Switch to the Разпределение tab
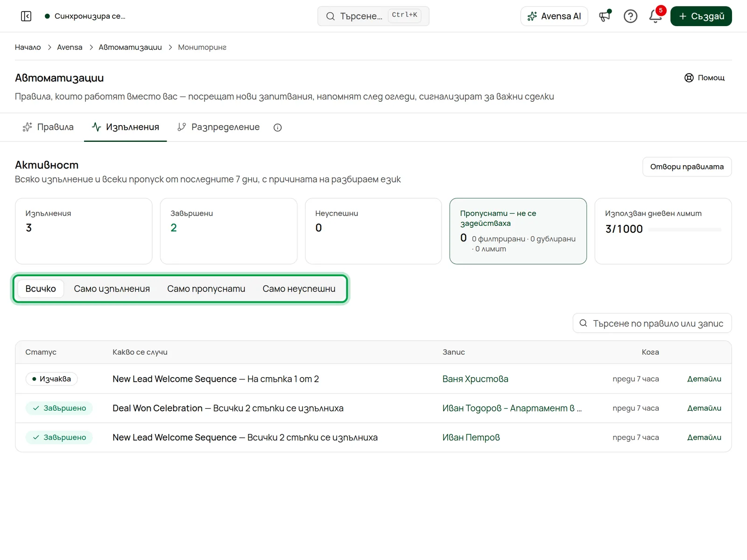Viewport: 747px width, 560px height. click(x=218, y=127)
